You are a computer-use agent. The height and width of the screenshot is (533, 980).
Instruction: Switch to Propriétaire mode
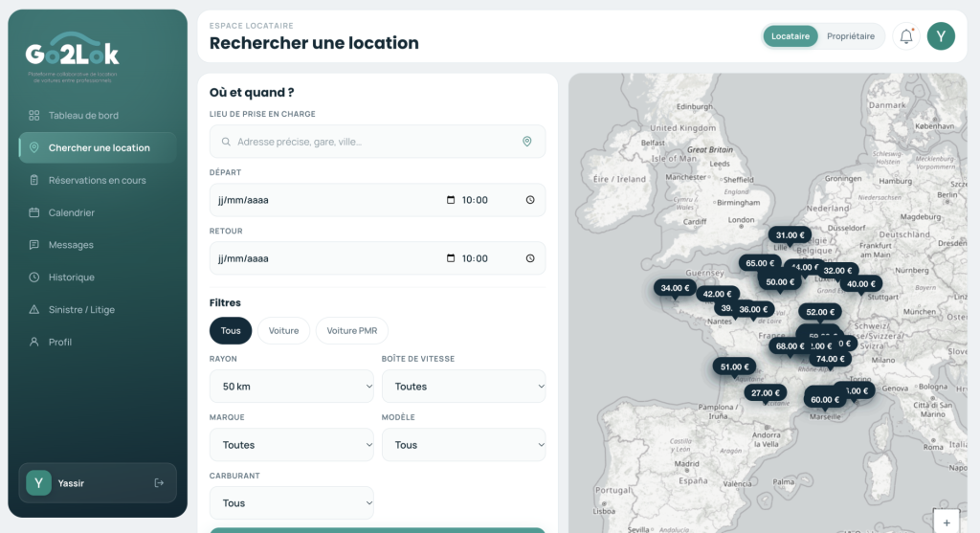coord(851,36)
